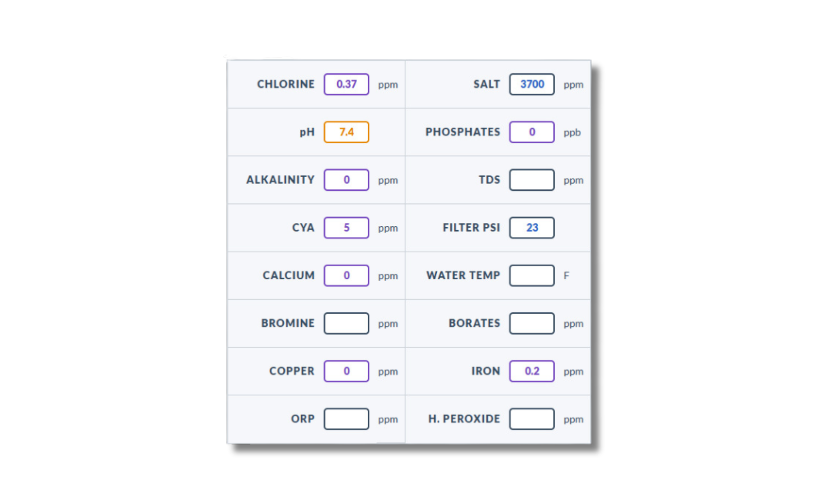This screenshot has width=832, height=504.
Task: Focus the Filter PSI input box
Action: pyautogui.click(x=531, y=228)
